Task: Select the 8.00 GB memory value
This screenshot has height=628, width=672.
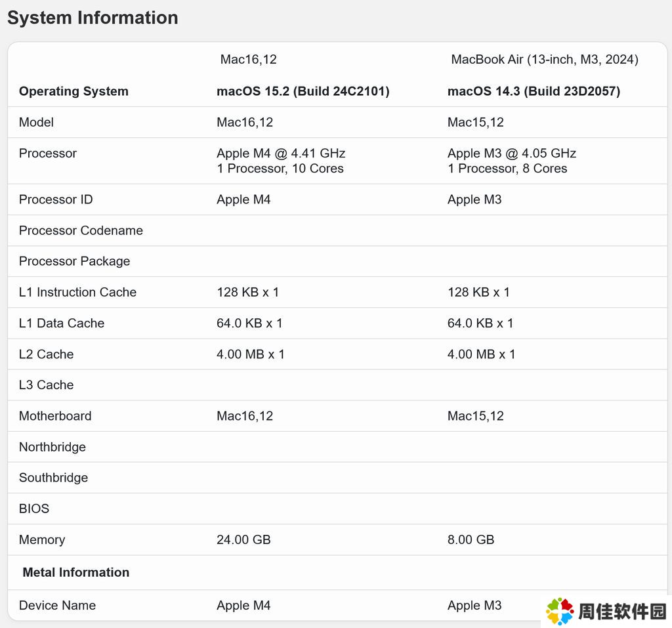Action: (x=471, y=539)
